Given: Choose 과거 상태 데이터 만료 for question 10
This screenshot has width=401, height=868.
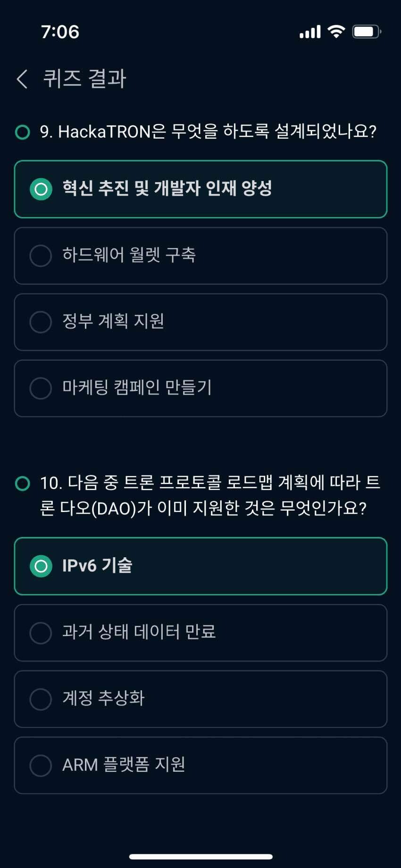Looking at the screenshot, I should tap(200, 633).
